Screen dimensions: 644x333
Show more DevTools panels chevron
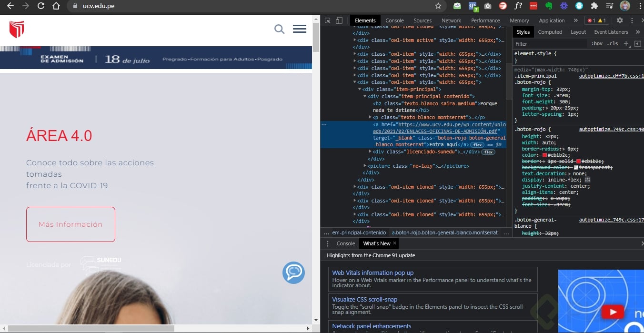pyautogui.click(x=575, y=20)
